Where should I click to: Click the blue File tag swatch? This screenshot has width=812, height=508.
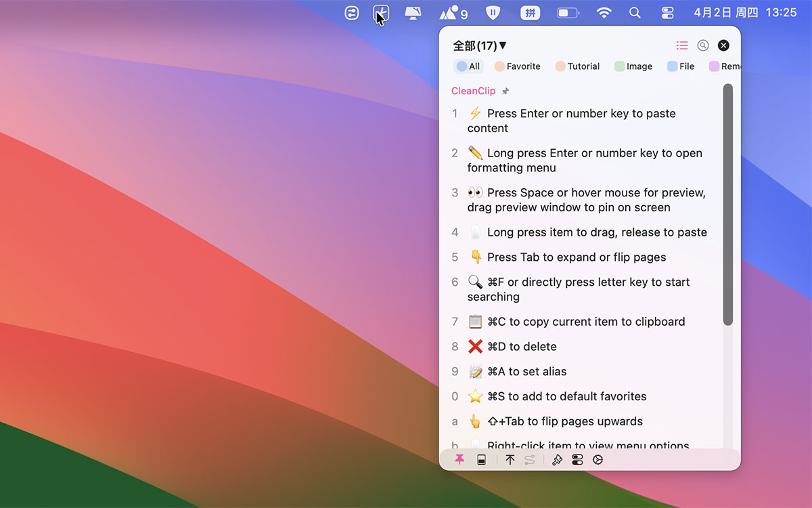(x=672, y=66)
